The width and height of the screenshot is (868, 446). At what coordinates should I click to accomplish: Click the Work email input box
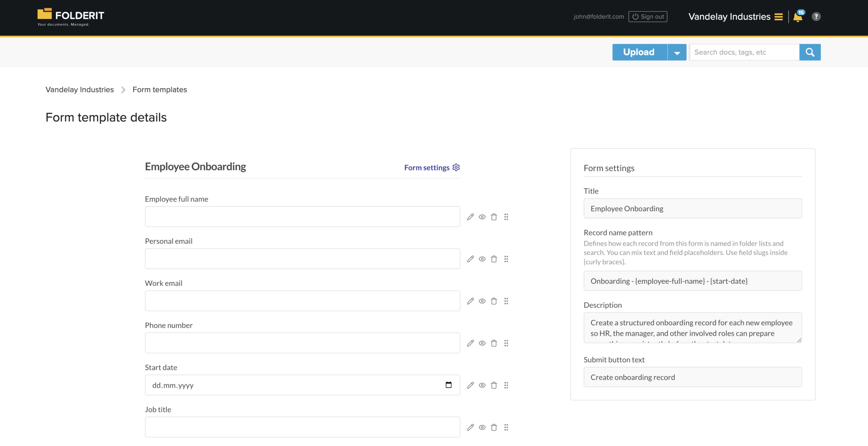pyautogui.click(x=302, y=300)
